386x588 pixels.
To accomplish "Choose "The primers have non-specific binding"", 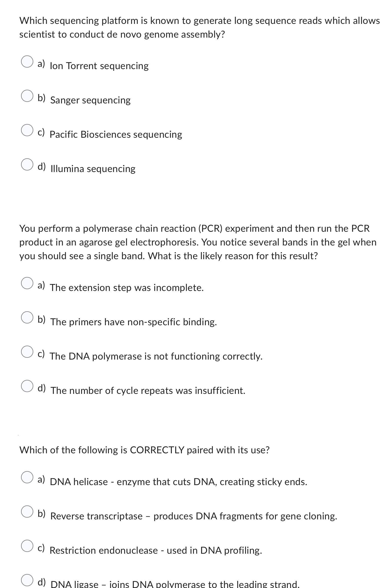I will click(x=27, y=318).
